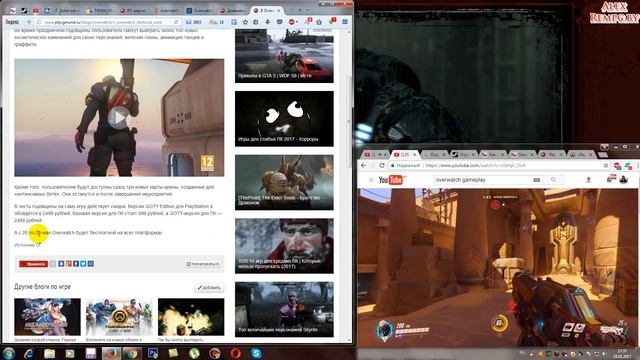Open the hamburger menu in Firefox toolbar
This screenshot has width=640, height=360.
(x=345, y=22)
